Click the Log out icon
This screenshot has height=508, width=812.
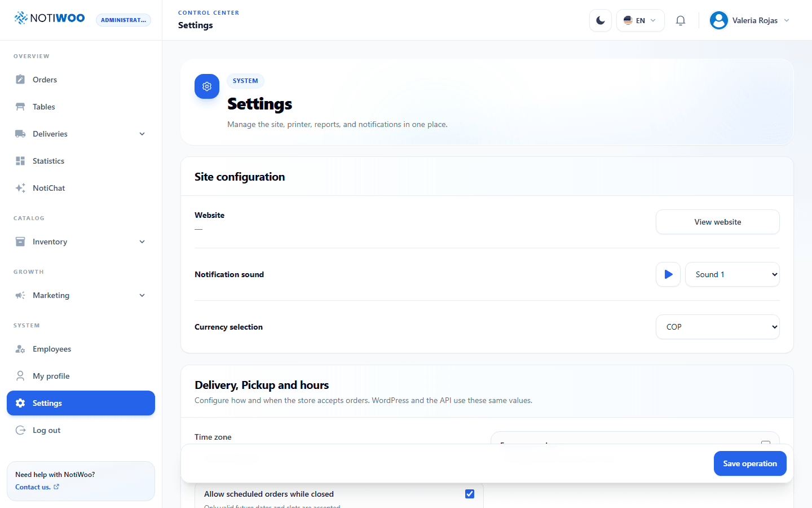(x=20, y=430)
